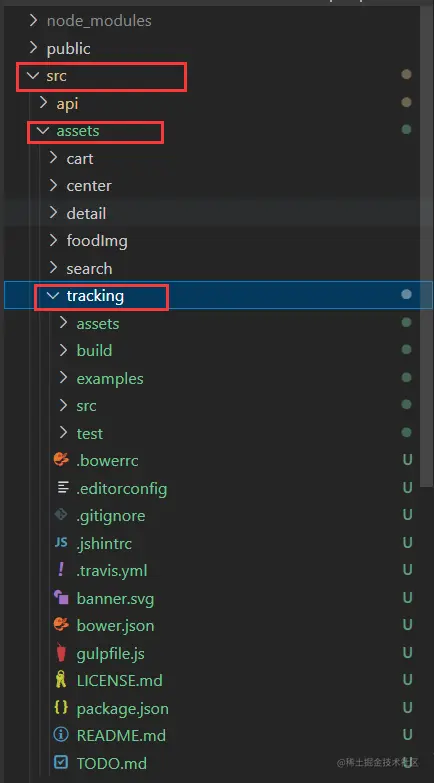The image size is (434, 783).
Task: Click the .gitignore git diamond icon
Action: coord(61,514)
